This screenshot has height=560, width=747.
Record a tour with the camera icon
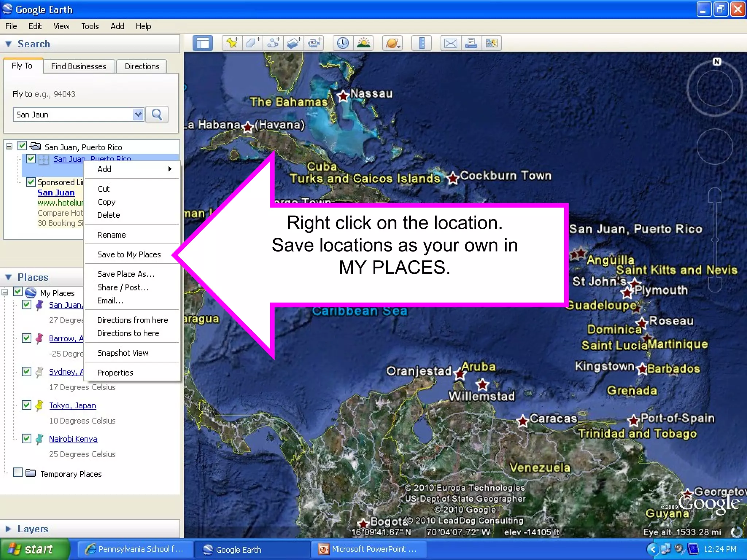(x=314, y=43)
